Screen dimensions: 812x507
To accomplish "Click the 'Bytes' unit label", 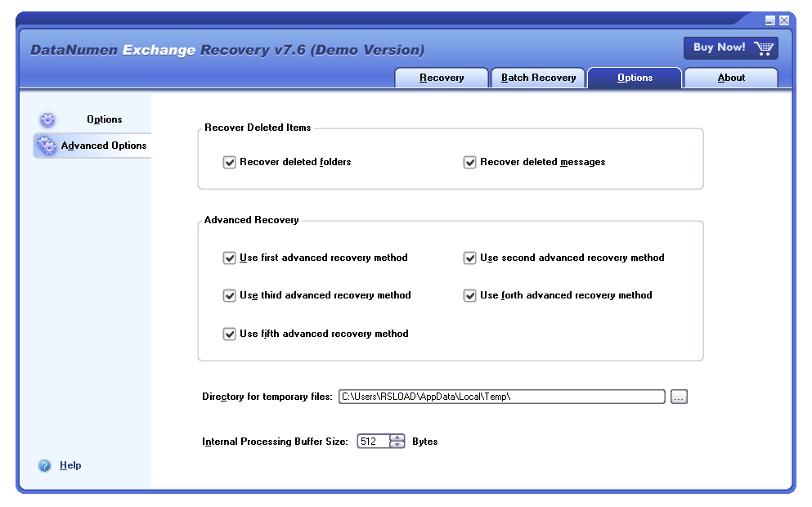I will pos(425,442).
